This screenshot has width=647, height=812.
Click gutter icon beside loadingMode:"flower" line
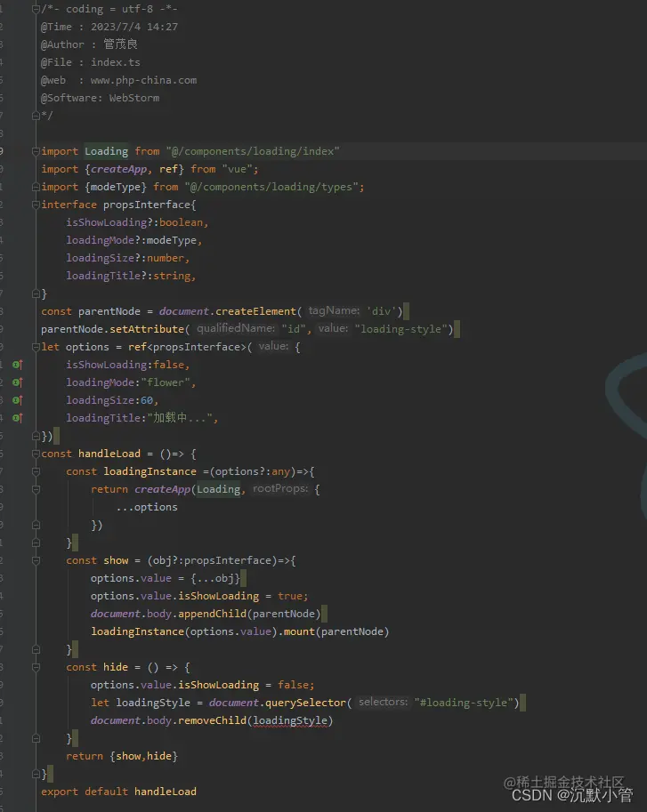pyautogui.click(x=17, y=382)
